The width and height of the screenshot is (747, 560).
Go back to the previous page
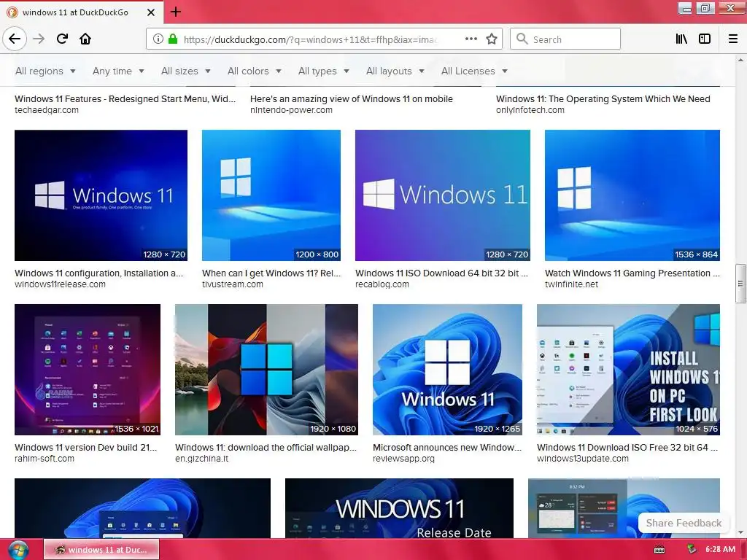tap(15, 39)
